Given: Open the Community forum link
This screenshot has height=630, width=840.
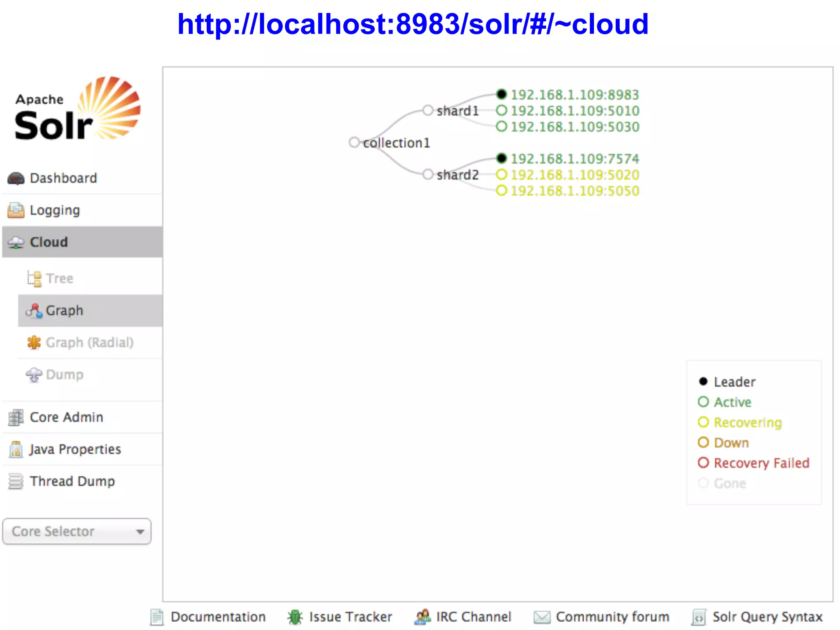Looking at the screenshot, I should click(612, 617).
